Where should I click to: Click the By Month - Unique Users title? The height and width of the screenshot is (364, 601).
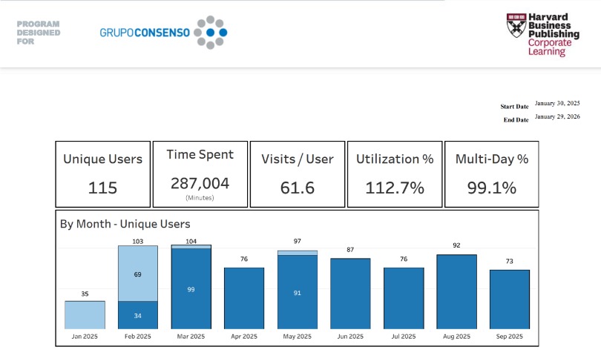click(125, 223)
